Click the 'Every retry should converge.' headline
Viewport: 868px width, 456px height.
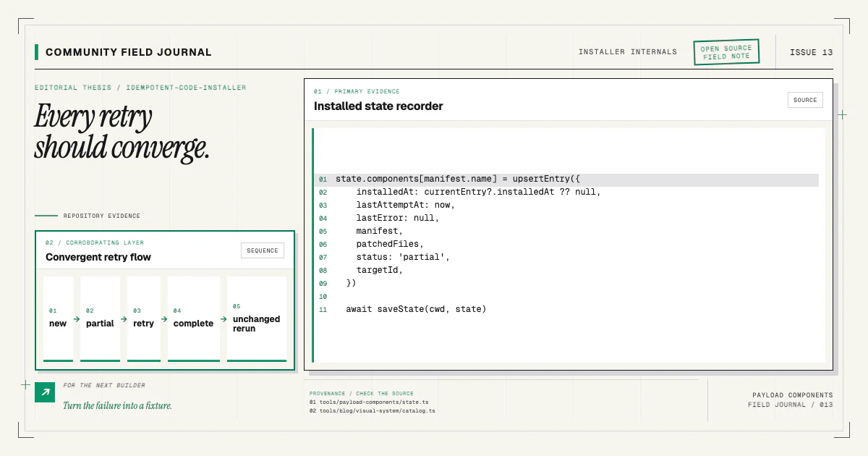pos(122,132)
